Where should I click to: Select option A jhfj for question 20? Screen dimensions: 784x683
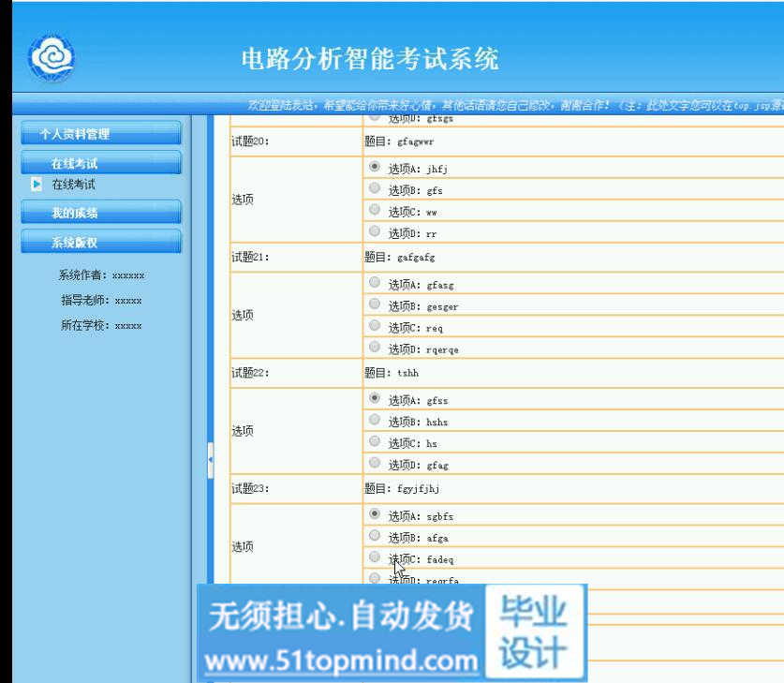(375, 167)
